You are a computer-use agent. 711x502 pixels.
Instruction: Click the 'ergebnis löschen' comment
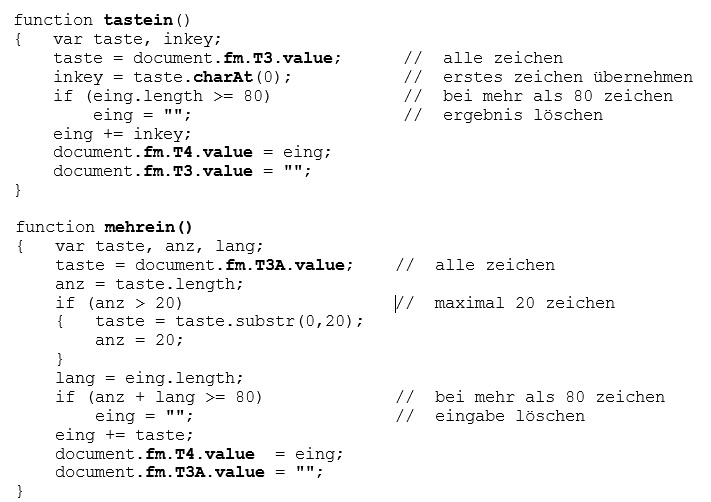[x=522, y=115]
